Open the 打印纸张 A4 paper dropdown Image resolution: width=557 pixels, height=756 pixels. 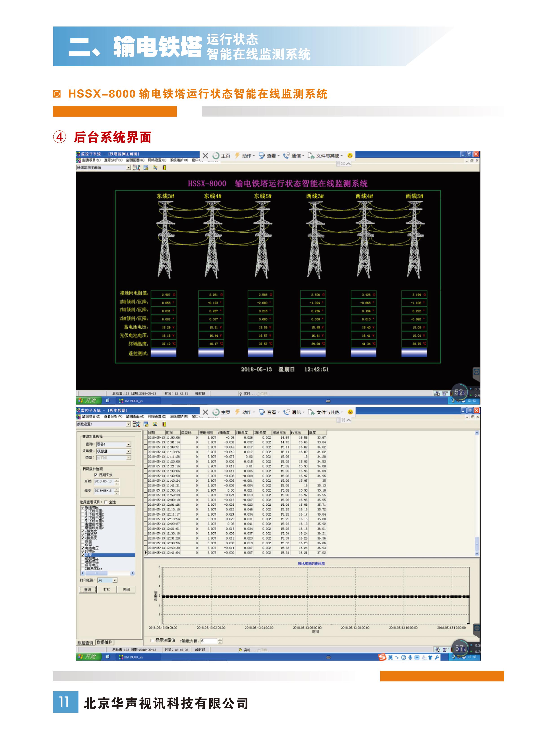tap(115, 580)
